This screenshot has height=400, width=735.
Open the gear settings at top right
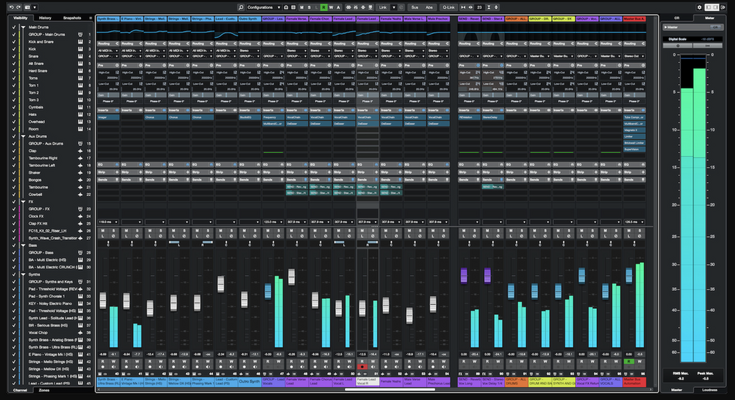[x=699, y=8]
